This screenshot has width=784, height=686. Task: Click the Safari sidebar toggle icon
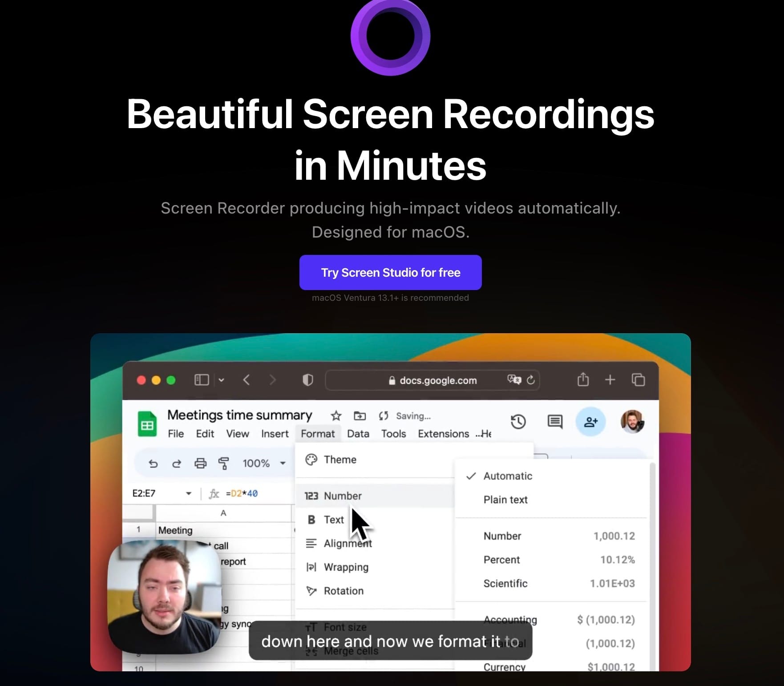[202, 379]
